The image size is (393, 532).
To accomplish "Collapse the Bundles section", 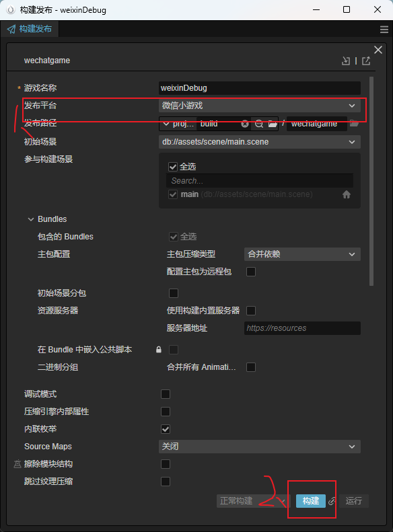I will 31,219.
